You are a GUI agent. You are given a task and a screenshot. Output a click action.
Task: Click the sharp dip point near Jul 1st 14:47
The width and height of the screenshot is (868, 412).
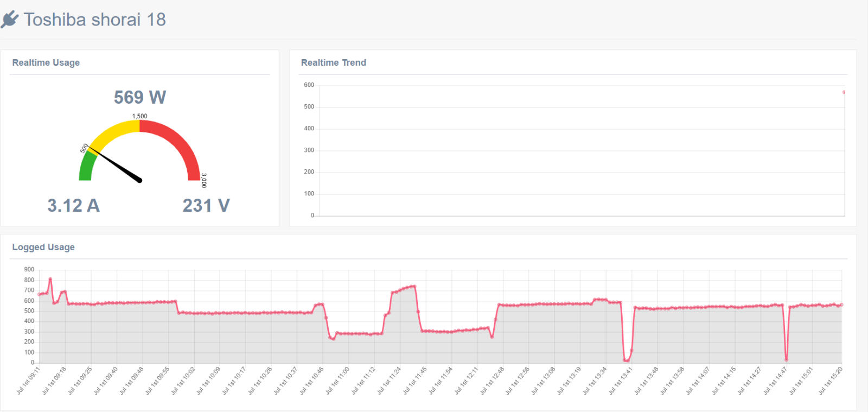[786, 359]
